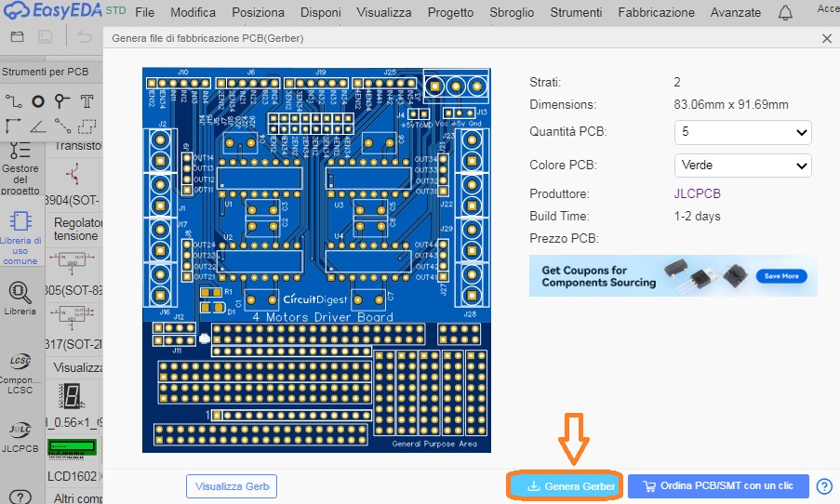Click the Dimensions value 83.06mm x 91.69mm
The height and width of the screenshot is (504, 840).
[x=731, y=104]
